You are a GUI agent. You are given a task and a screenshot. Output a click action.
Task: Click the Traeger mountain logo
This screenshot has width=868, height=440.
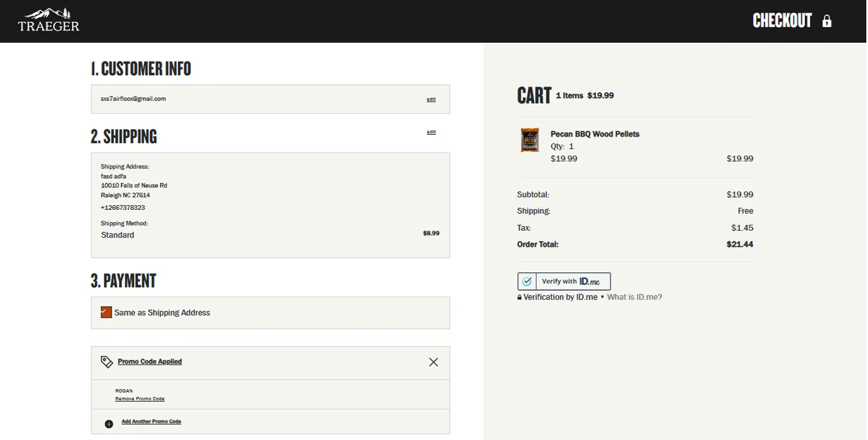[49, 20]
